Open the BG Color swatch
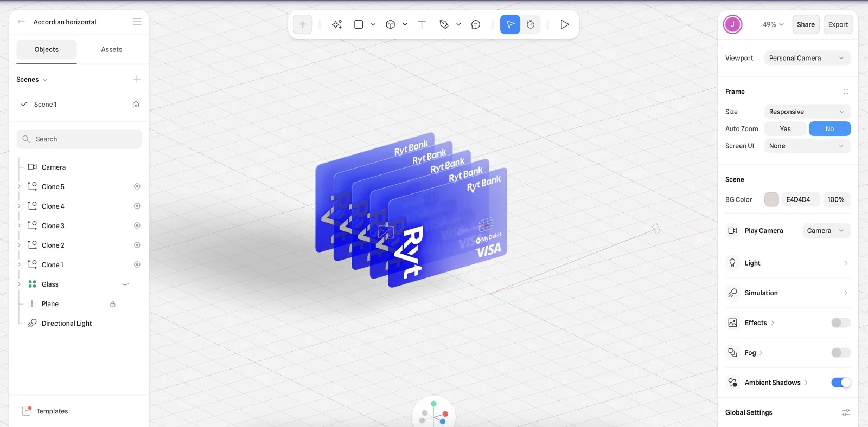Screen dimensions: 868x427 coord(771,199)
